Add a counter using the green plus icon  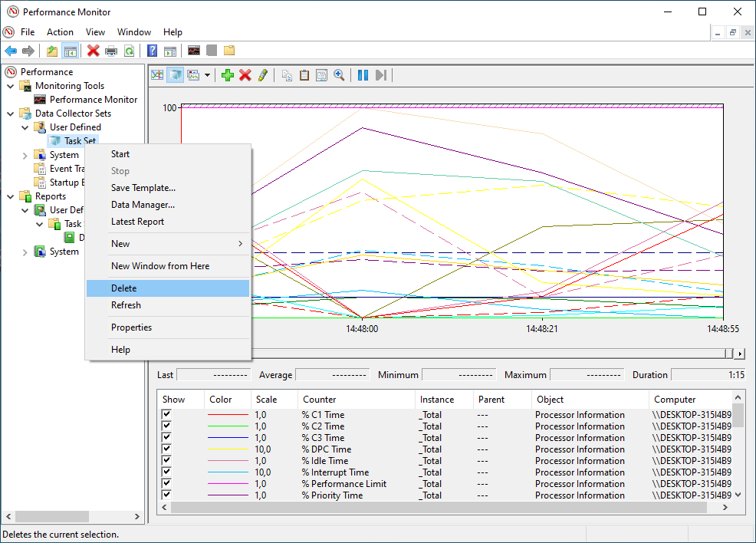tap(227, 74)
